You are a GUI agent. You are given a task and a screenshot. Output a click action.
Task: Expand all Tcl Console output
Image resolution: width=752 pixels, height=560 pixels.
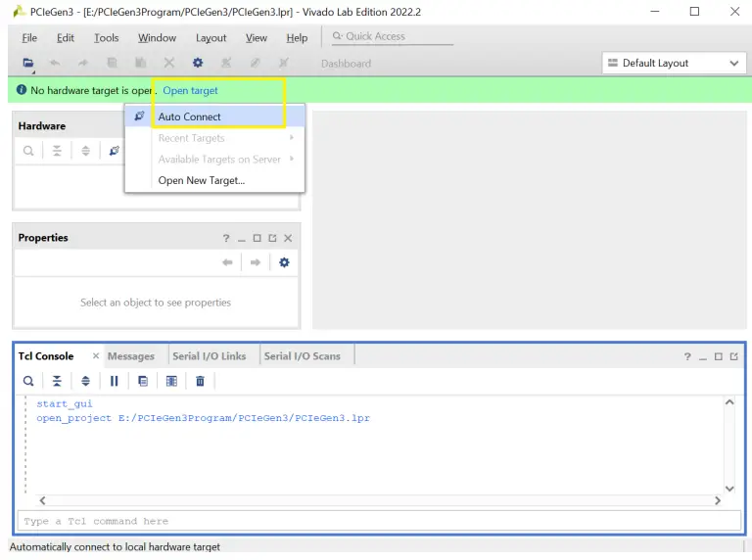85,381
